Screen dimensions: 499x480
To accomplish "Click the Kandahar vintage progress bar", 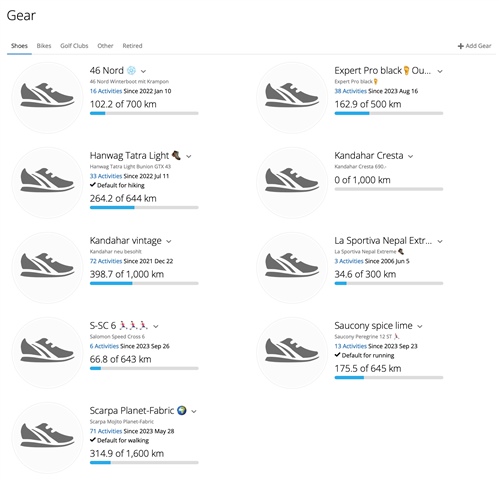I will coord(144,283).
